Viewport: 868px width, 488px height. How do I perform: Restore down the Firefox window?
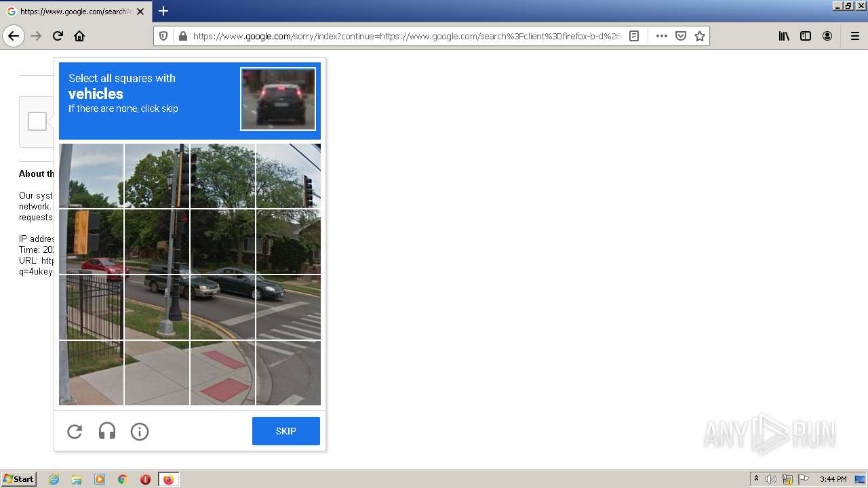pyautogui.click(x=849, y=5)
